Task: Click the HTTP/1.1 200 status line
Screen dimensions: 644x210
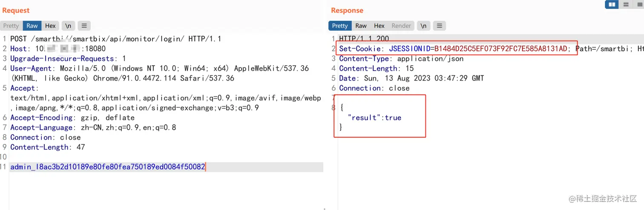Action: tap(364, 39)
